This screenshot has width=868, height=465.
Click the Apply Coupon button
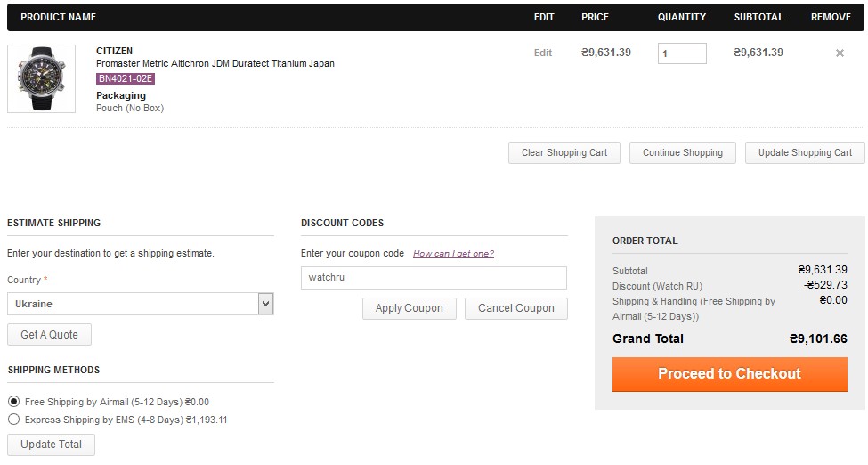409,308
